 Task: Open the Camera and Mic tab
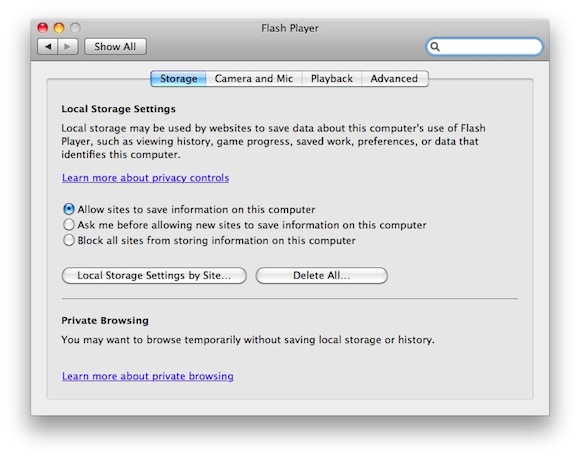pos(254,79)
